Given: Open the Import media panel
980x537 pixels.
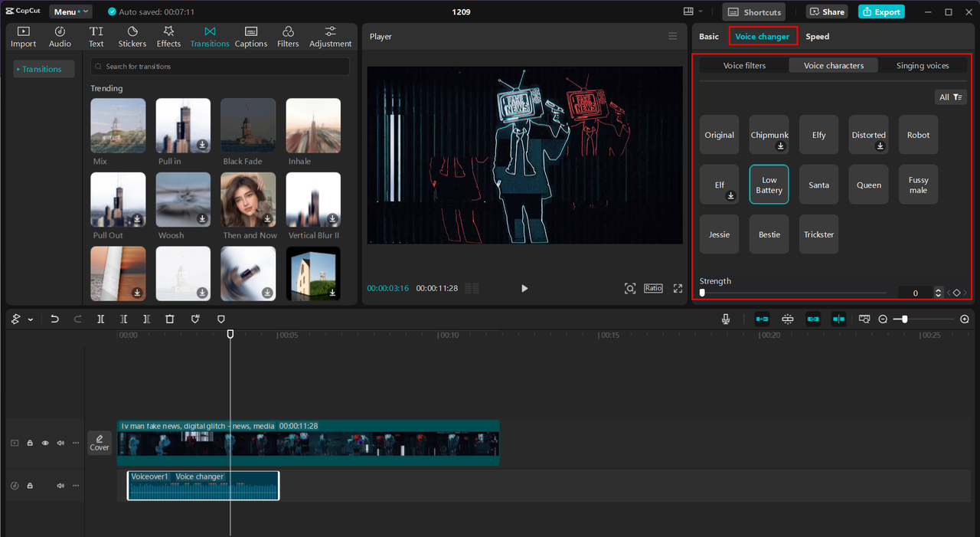Looking at the screenshot, I should tap(23, 37).
